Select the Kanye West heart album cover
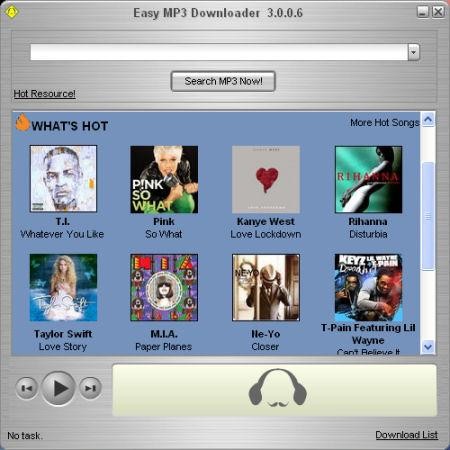 click(266, 179)
